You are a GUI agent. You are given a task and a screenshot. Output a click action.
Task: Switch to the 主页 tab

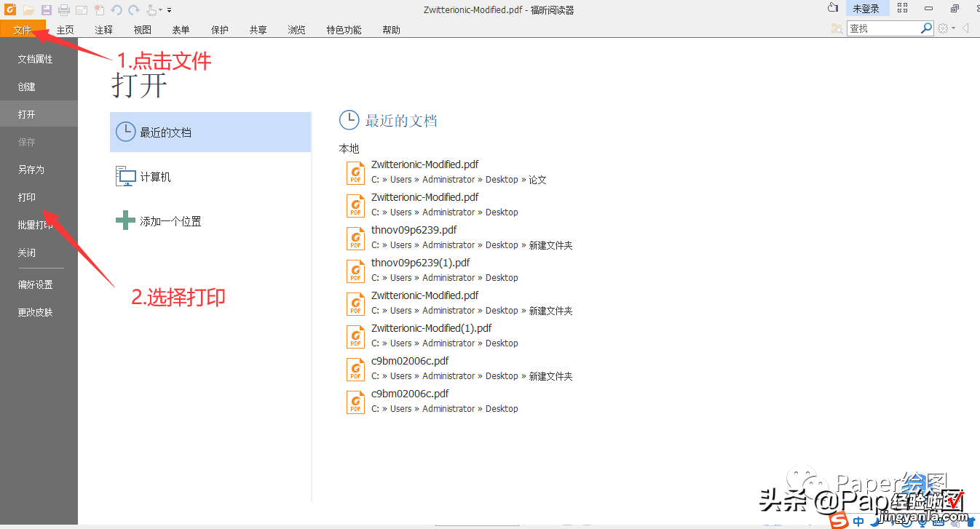tap(66, 30)
